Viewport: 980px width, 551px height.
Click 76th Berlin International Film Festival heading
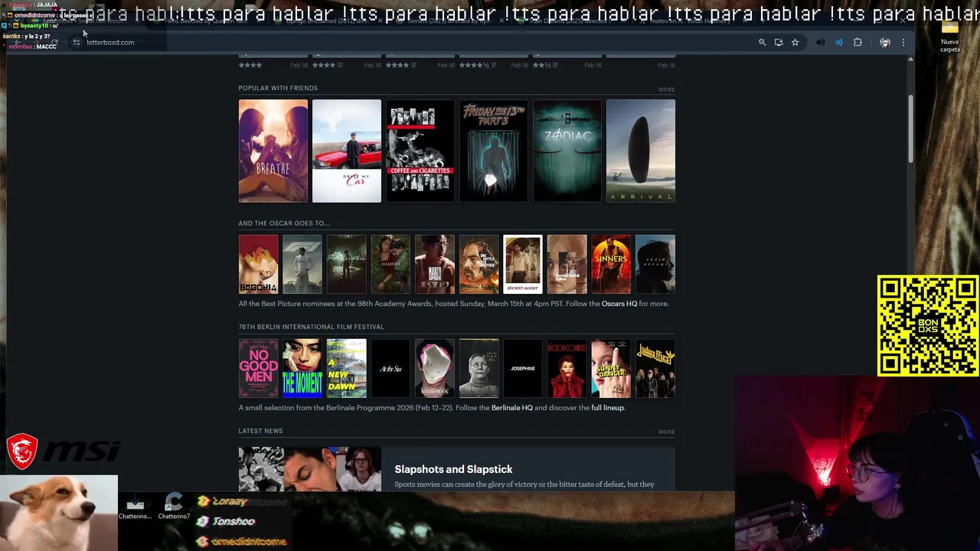point(311,327)
